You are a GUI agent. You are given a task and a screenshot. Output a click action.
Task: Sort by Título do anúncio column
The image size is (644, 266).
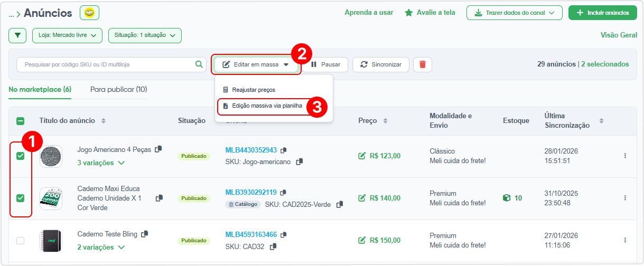[x=104, y=121]
